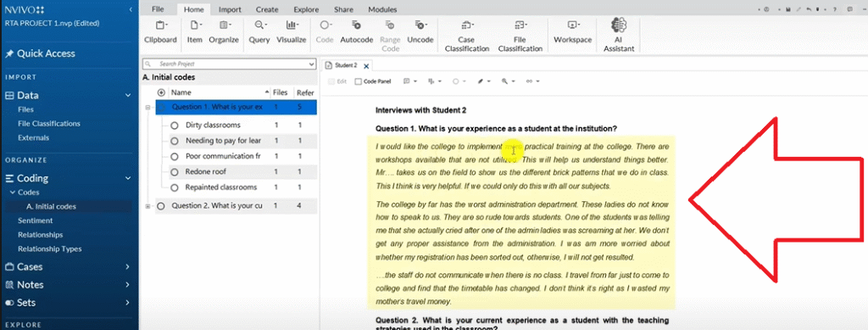868x330 pixels.
Task: Open the zoom magnifier dropdown
Action: coord(509,81)
